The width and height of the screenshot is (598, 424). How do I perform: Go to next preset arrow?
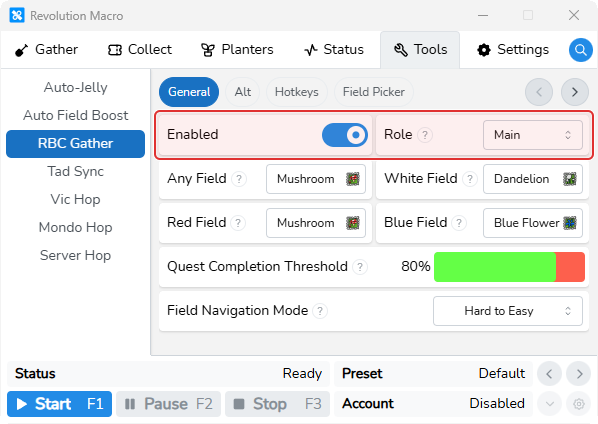click(579, 374)
